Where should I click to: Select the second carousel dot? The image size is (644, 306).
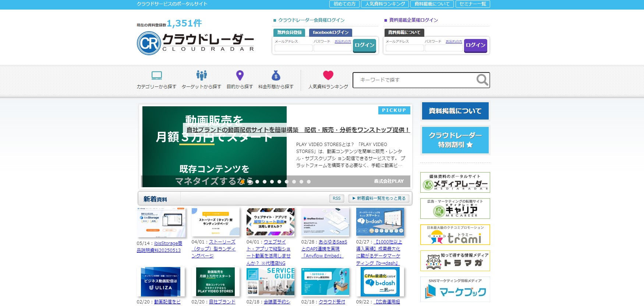point(250,182)
